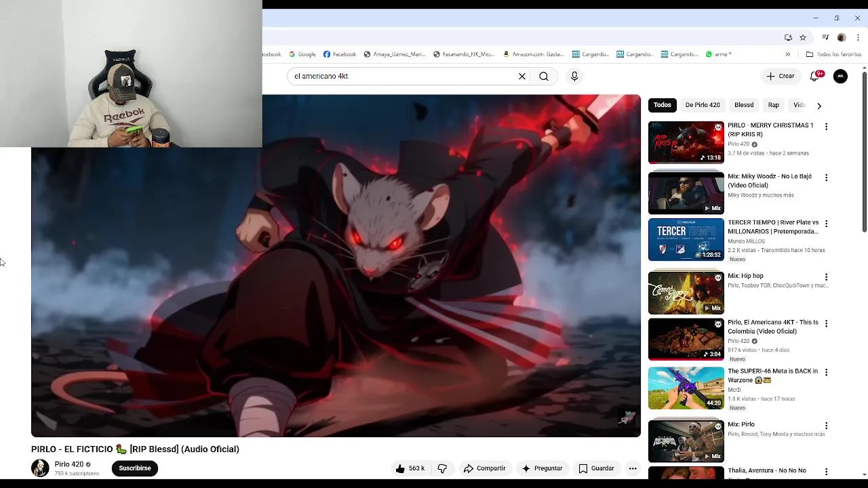The height and width of the screenshot is (488, 868).
Task: Subscribe using the 'Suscribirse' button
Action: [135, 468]
